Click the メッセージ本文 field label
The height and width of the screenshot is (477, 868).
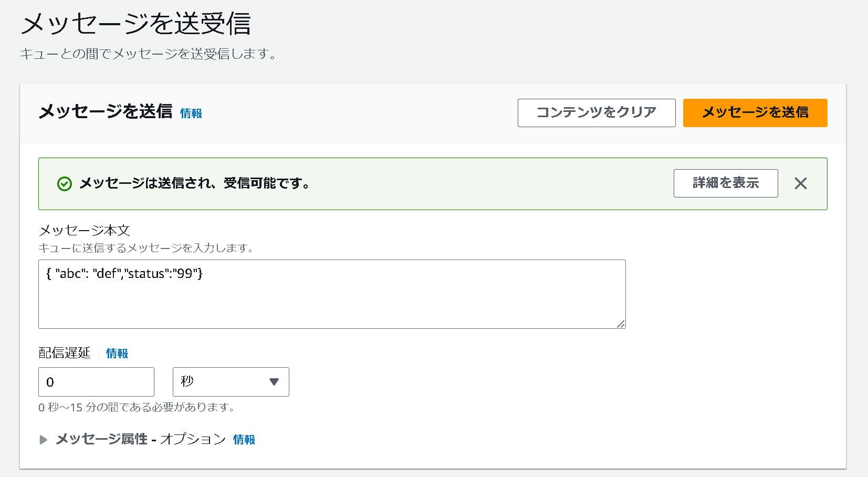click(85, 230)
